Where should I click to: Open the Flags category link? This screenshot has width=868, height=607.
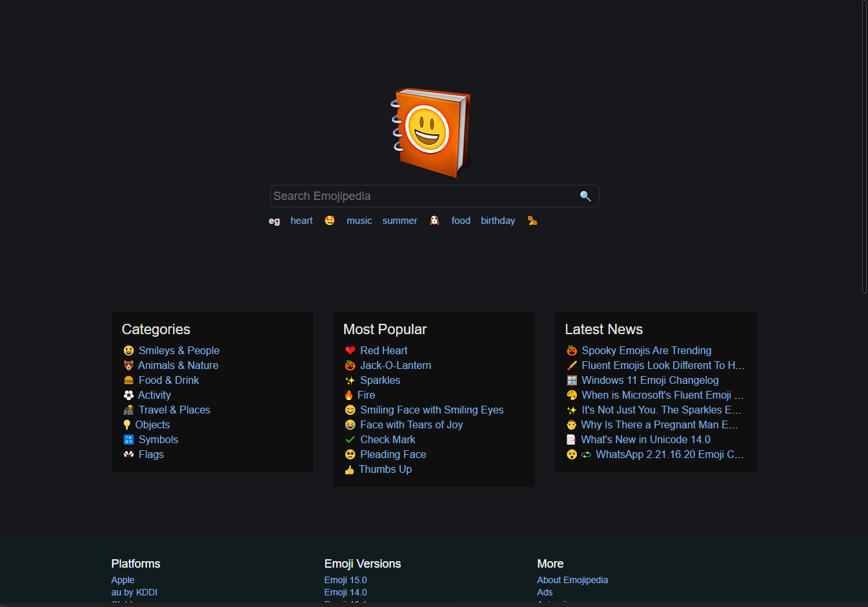[151, 455]
